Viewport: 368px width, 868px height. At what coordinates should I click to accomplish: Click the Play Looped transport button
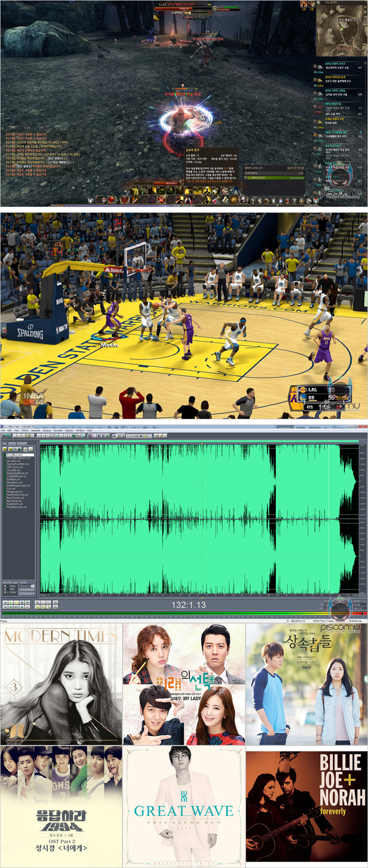[x=28, y=603]
